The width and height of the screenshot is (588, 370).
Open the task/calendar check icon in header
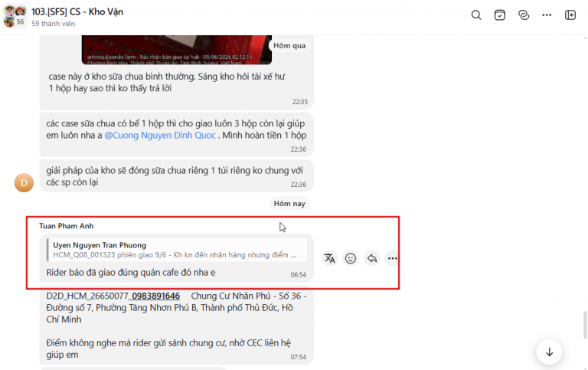click(499, 15)
